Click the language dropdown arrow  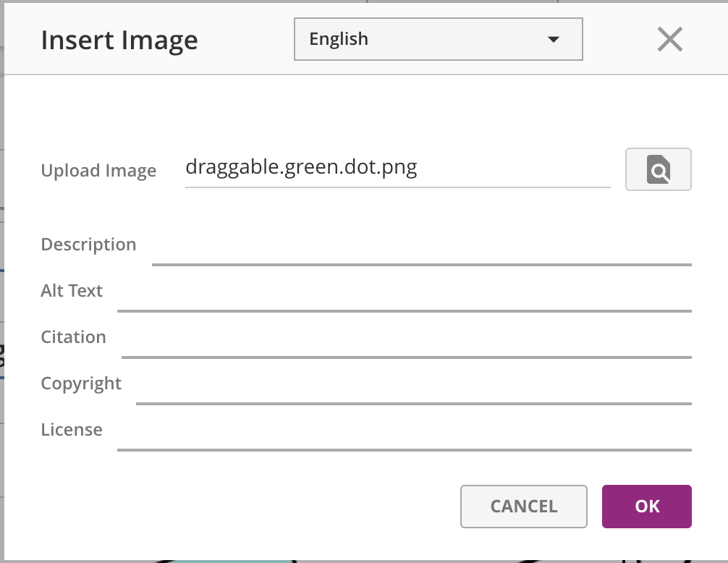pyautogui.click(x=554, y=39)
